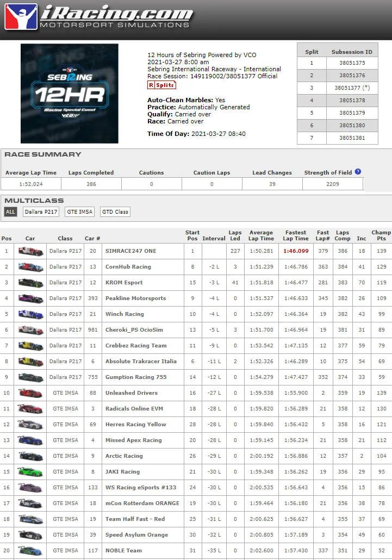
Task: Click the Laps Led column header
Action: 235,235
